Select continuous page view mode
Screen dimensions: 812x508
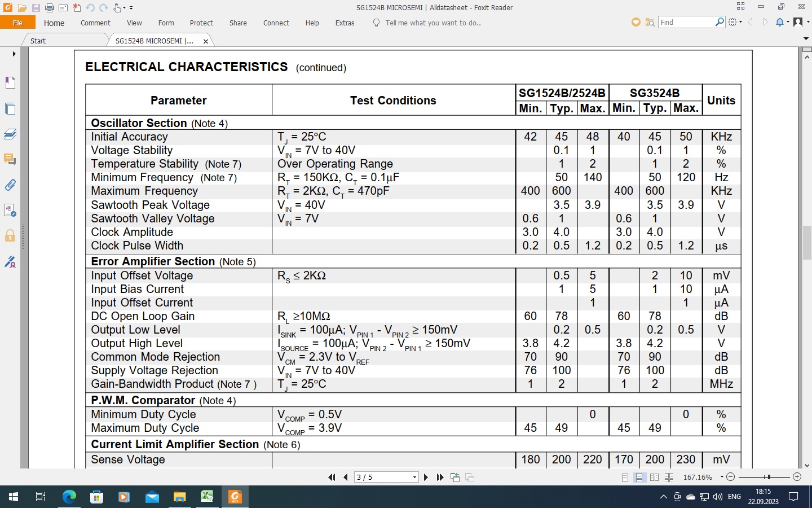click(x=639, y=478)
